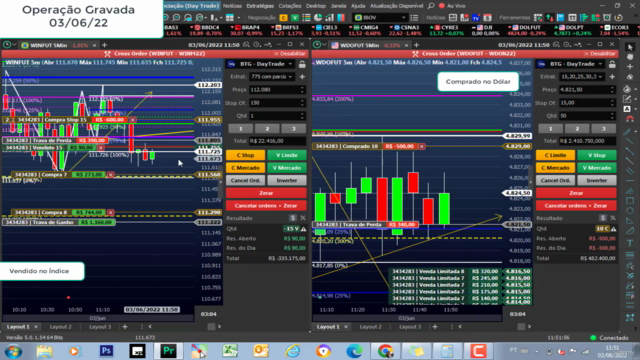Expand the WDOFUT chart clock dropdown
The image size is (640, 360).
point(324,45)
